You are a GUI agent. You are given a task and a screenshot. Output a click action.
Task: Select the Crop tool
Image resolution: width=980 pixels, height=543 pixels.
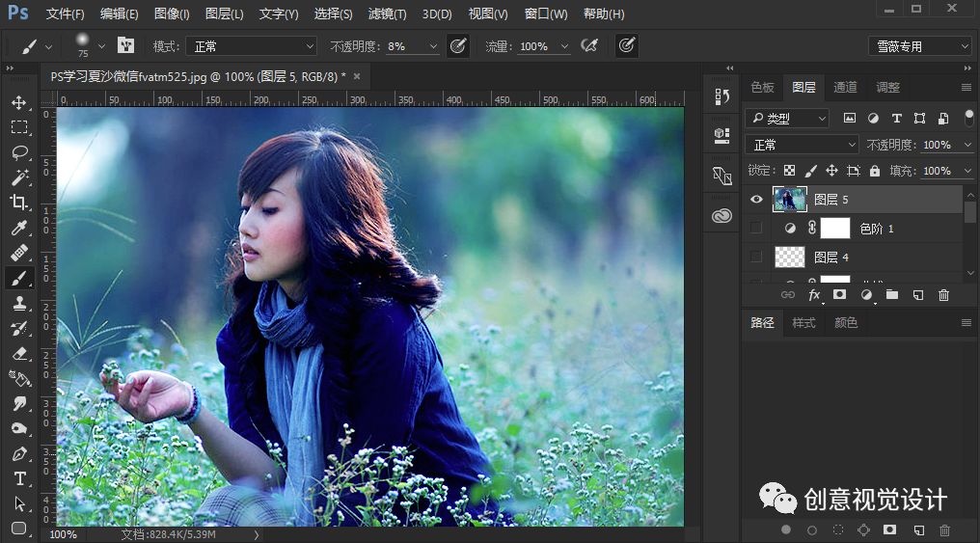click(18, 203)
